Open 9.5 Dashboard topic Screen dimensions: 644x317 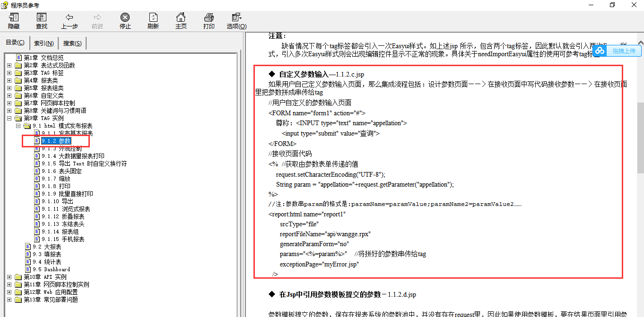click(51, 269)
